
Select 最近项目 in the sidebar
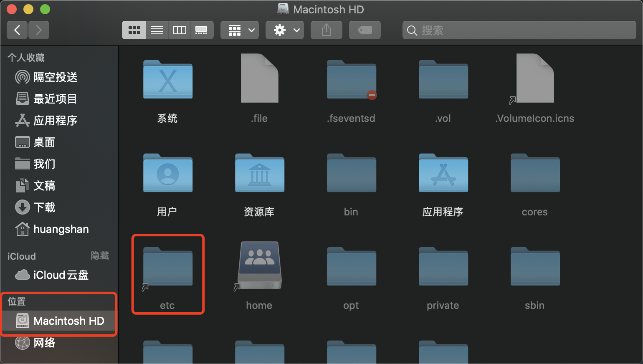coord(58,99)
